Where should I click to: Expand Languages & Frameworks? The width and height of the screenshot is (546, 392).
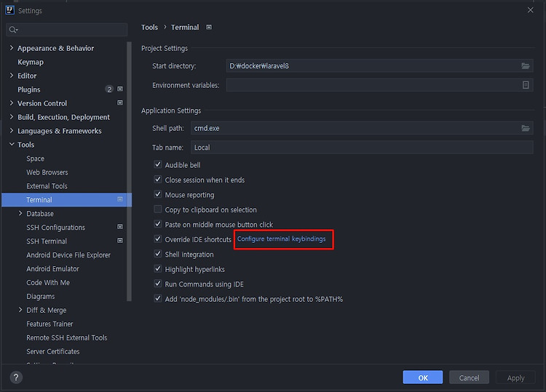[12, 130]
